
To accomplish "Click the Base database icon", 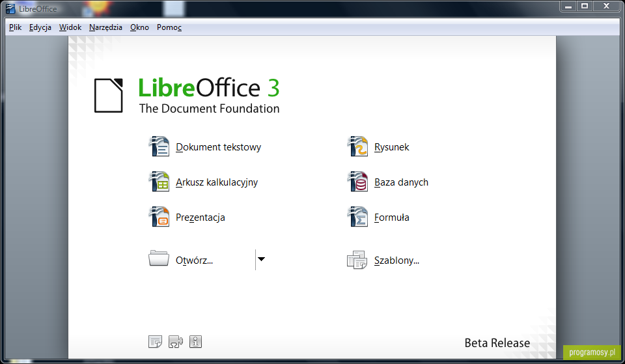I will 357,182.
